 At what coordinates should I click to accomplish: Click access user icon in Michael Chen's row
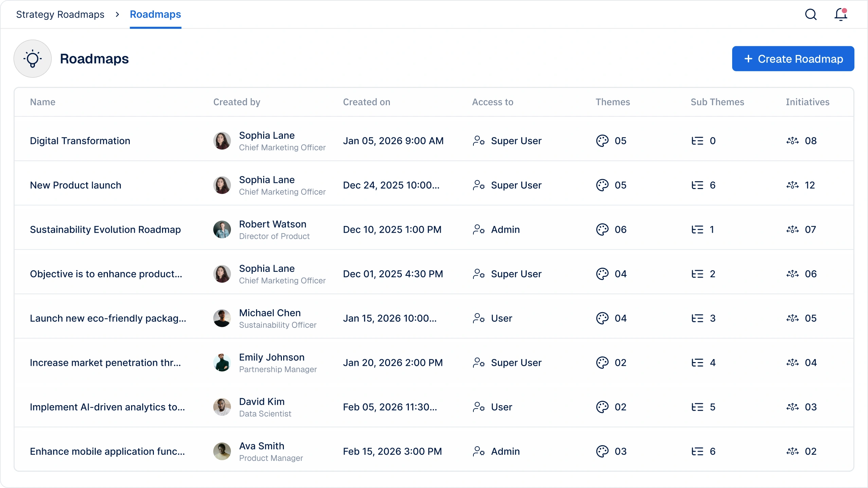click(478, 318)
